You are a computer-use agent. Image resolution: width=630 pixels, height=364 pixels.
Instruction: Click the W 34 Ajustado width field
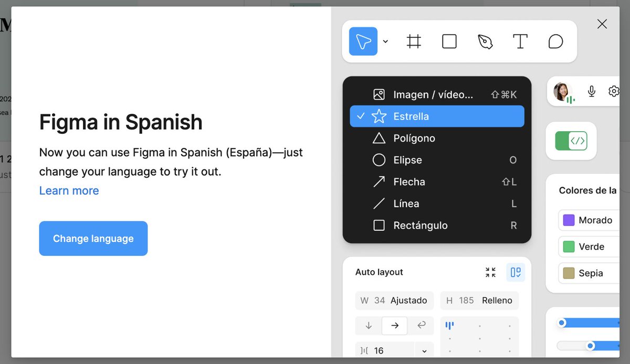click(394, 301)
